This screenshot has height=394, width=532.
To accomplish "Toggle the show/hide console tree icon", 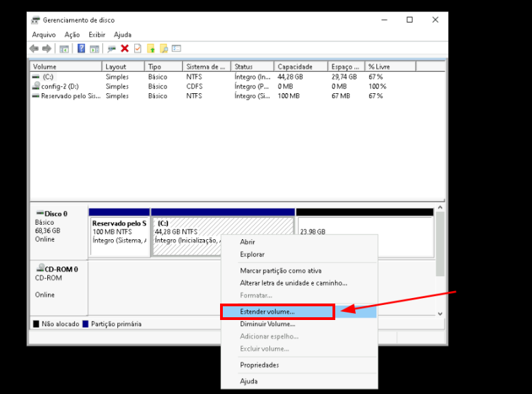I will [x=64, y=49].
